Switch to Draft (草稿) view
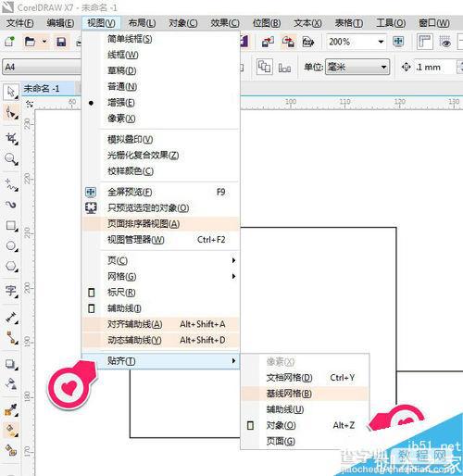 pos(122,70)
